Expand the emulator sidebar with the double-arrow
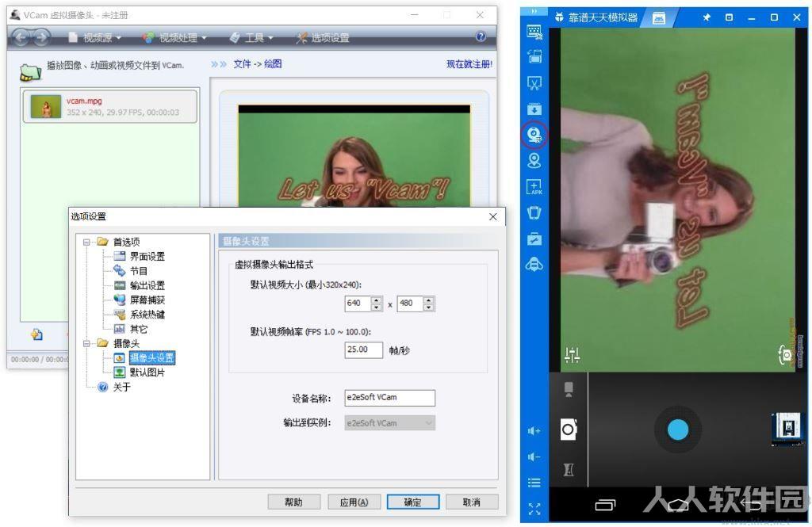The width and height of the screenshot is (812, 527). (x=534, y=11)
